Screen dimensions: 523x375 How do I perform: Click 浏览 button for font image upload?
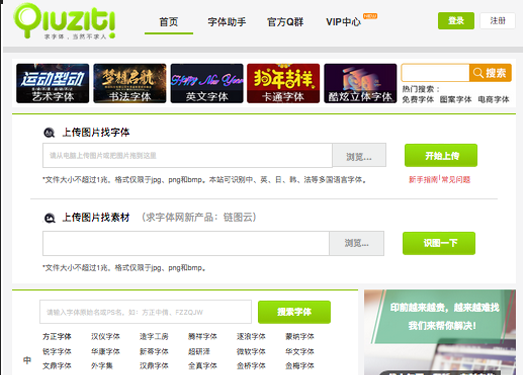(x=359, y=155)
